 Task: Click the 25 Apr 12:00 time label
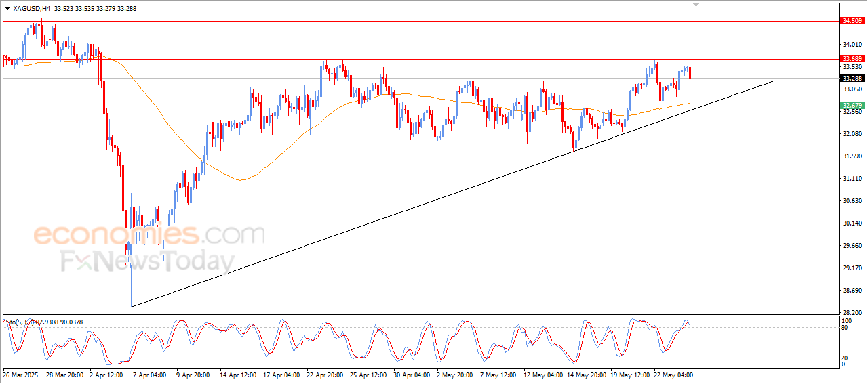369,375
